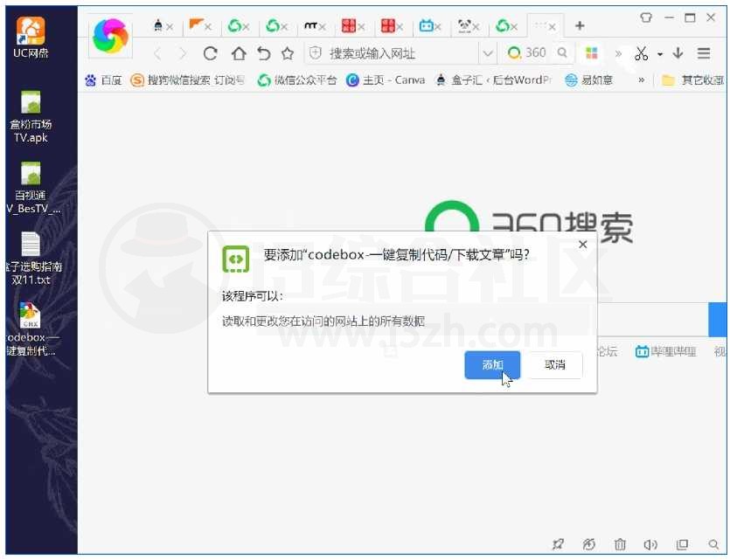Switch to the mT icon tab
730x560 pixels.
pos(310,25)
